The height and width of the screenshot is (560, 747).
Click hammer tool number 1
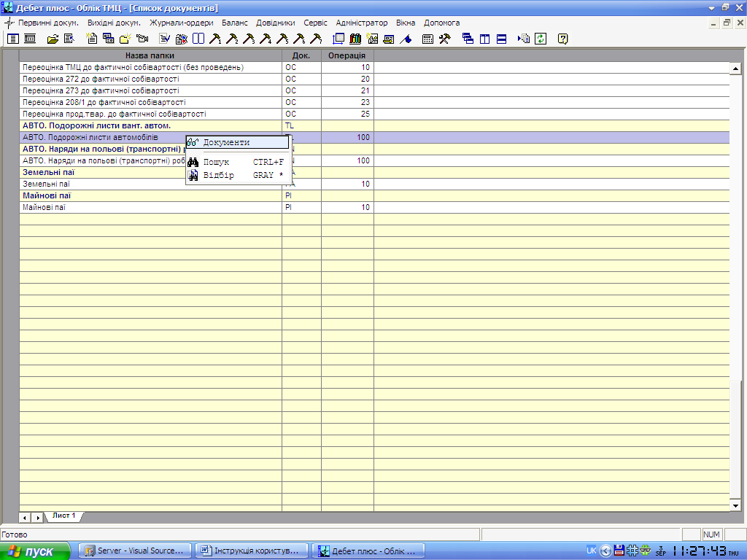click(215, 39)
